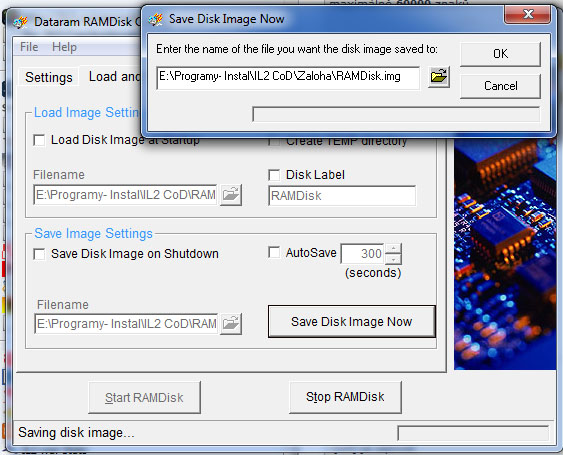Open folder browser beside Save Image Filename

[x=231, y=324]
